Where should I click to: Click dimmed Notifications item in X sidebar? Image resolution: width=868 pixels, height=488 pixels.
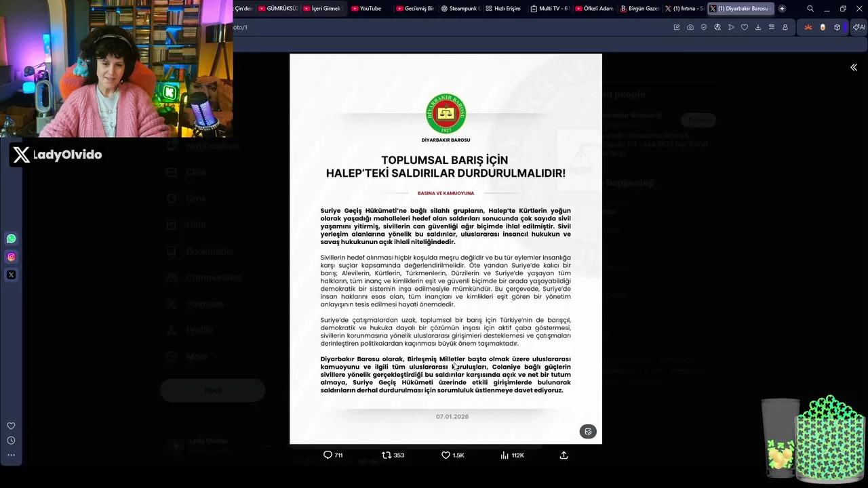click(204, 146)
